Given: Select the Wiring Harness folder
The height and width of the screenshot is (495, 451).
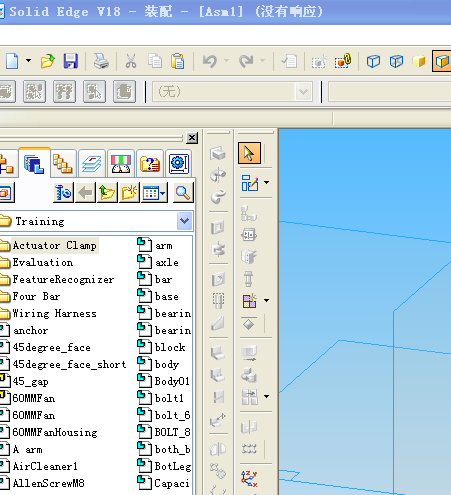Looking at the screenshot, I should tap(55, 314).
